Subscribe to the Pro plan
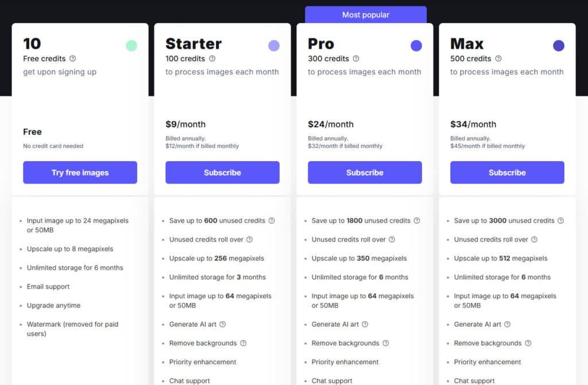Screen dimensions: 588x385 coord(365,173)
